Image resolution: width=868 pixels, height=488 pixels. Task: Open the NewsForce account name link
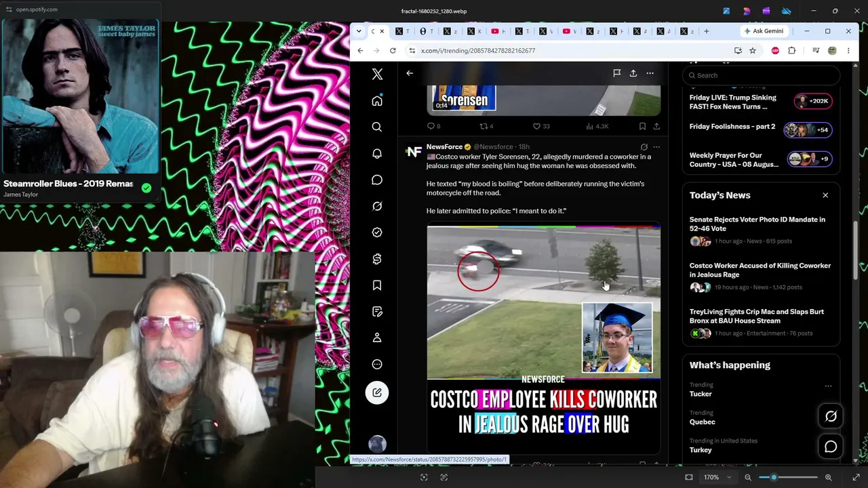(444, 146)
